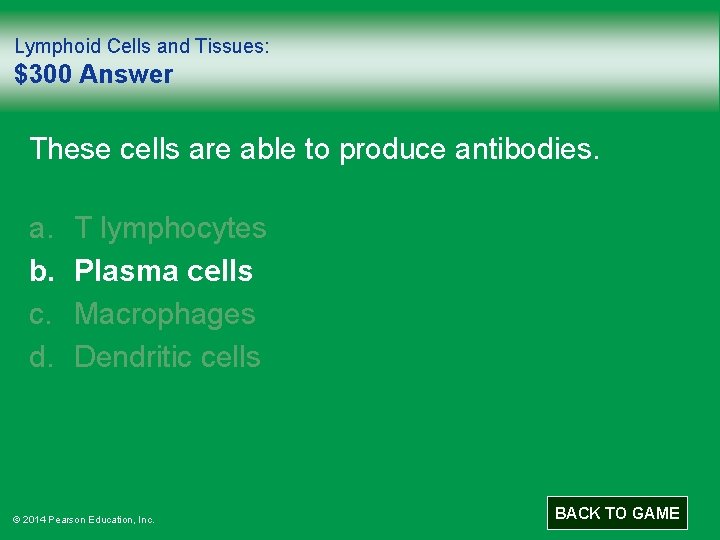Click the letter c. list marker

[40, 314]
